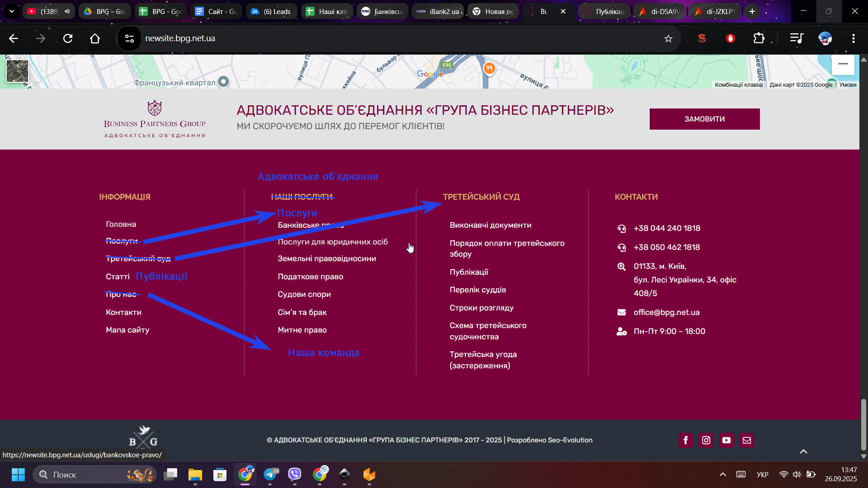This screenshot has height=488, width=868.
Task: Click the site information icon in address bar
Action: click(x=129, y=38)
